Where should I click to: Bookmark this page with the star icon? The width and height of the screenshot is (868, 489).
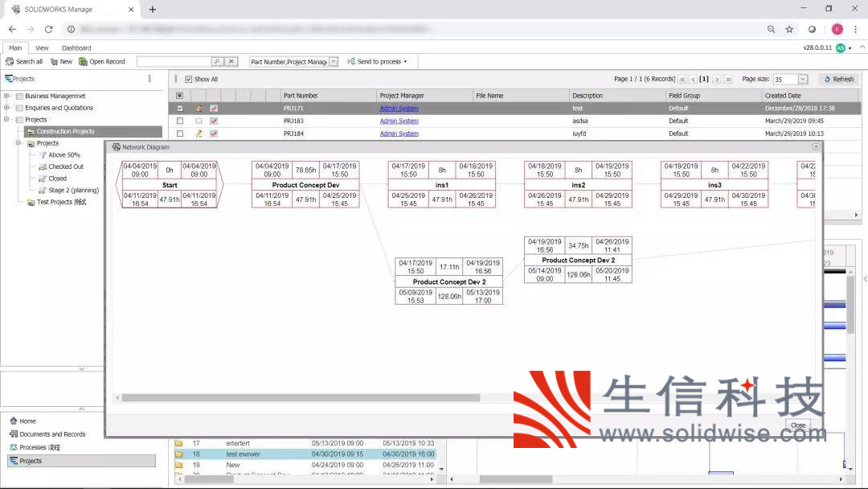789,29
